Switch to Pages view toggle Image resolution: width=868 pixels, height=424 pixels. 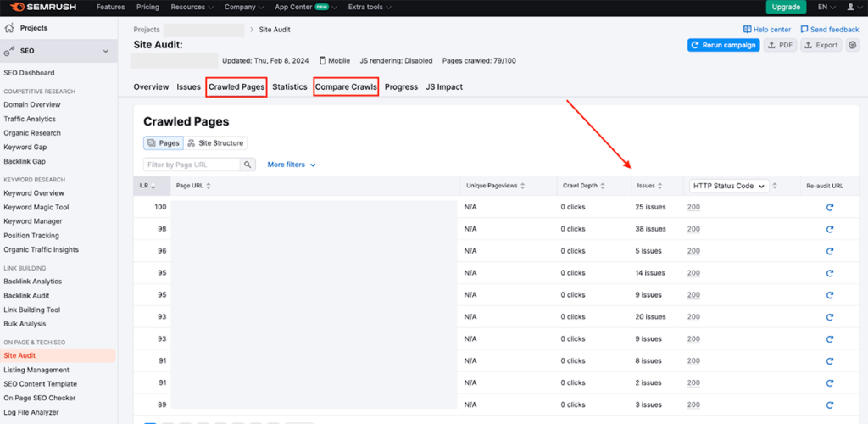point(163,143)
